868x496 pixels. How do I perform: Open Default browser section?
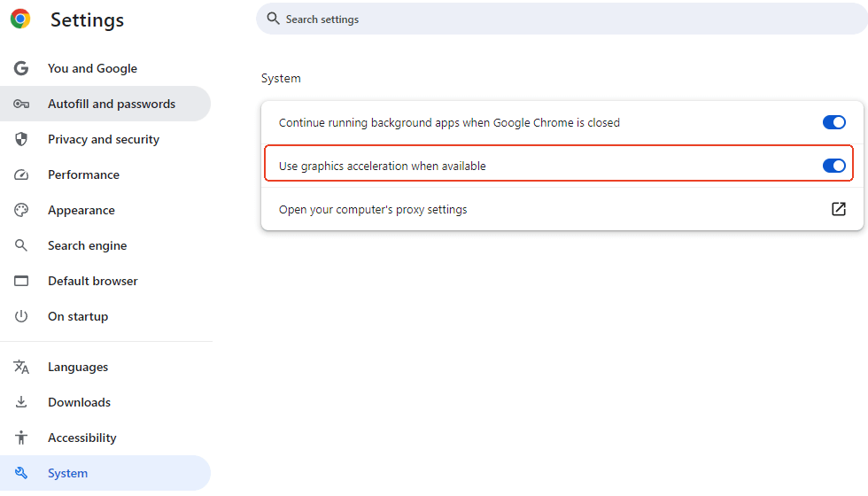click(105, 281)
